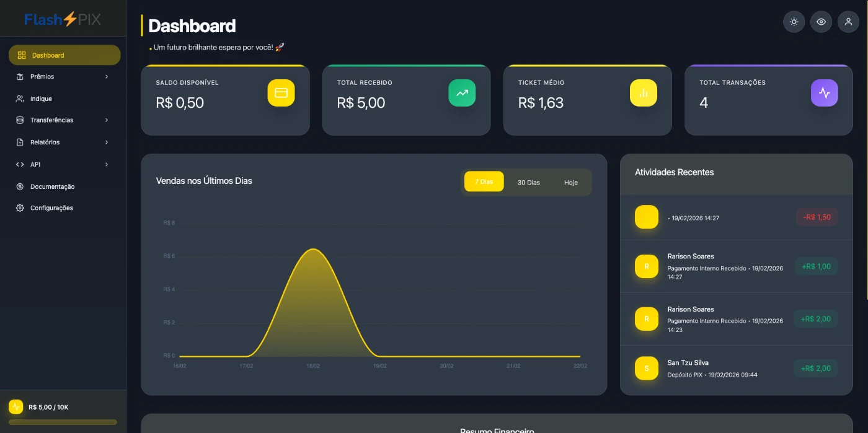Go to Configurações in the sidebar
The width and height of the screenshot is (868, 433).
(51, 208)
